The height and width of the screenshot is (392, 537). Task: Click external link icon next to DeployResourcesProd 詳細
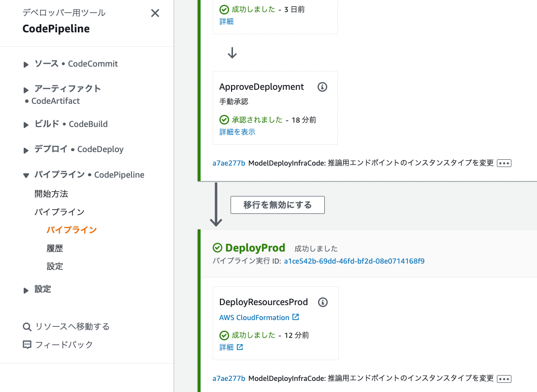click(x=240, y=347)
